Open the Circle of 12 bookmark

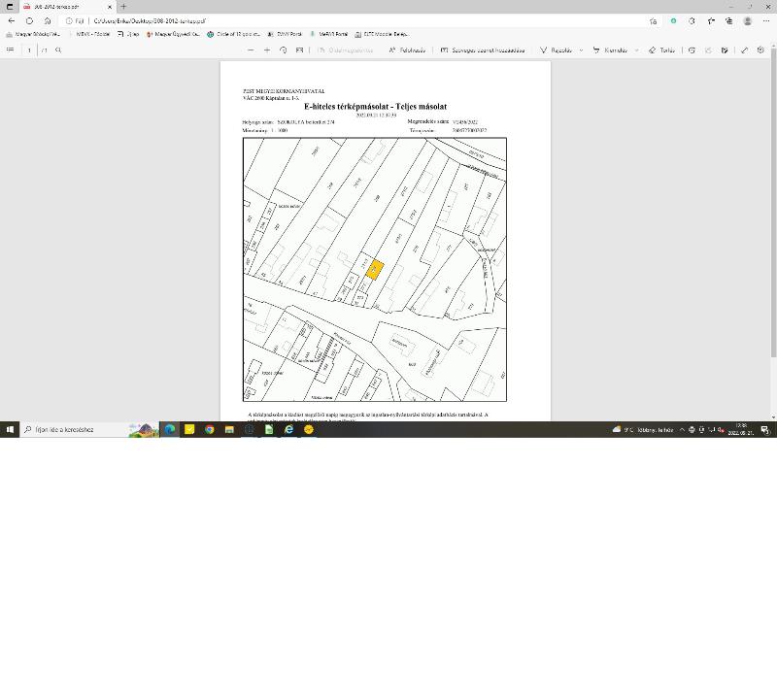tap(233, 34)
